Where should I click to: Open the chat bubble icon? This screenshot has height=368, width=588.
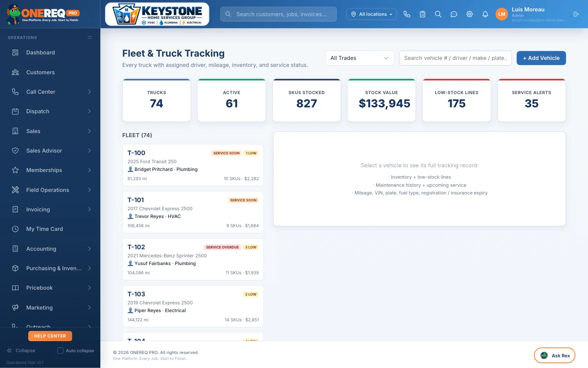click(x=454, y=14)
